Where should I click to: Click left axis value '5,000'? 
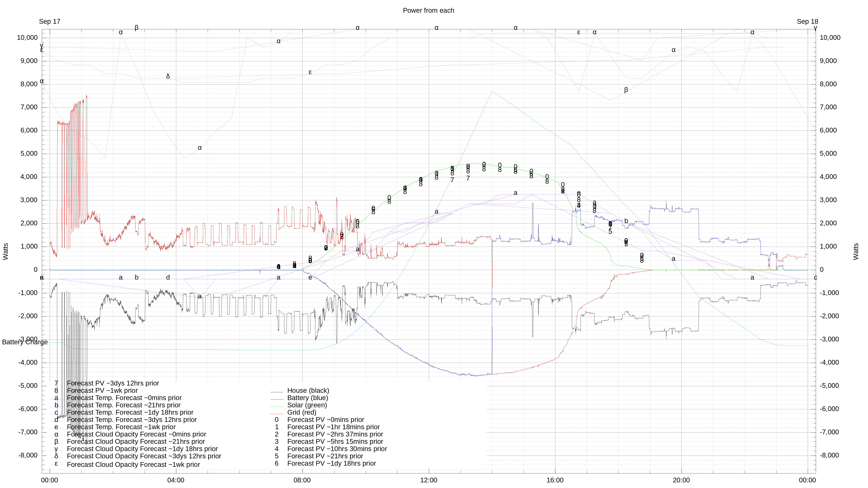tap(29, 154)
